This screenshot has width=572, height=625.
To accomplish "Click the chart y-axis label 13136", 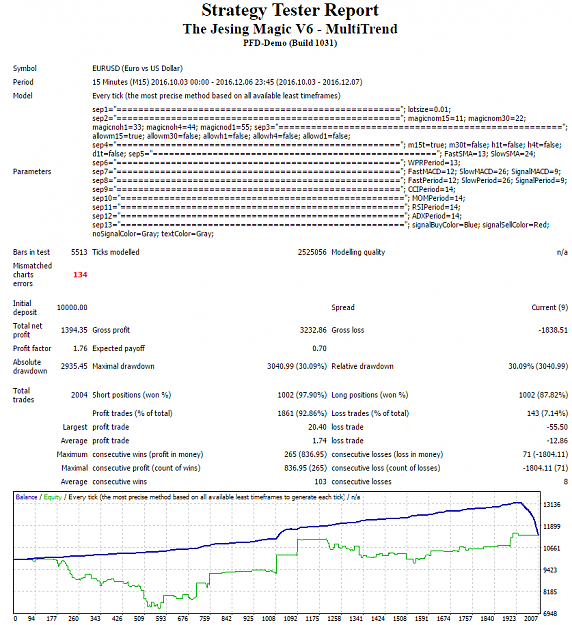I will (x=552, y=505).
